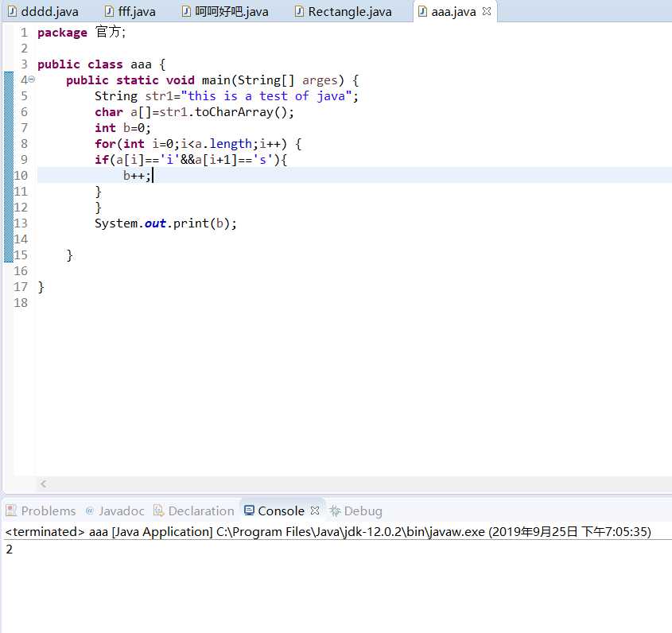The width and height of the screenshot is (672, 633).
Task: Switch to the Rectangle.java tab
Action: [344, 12]
